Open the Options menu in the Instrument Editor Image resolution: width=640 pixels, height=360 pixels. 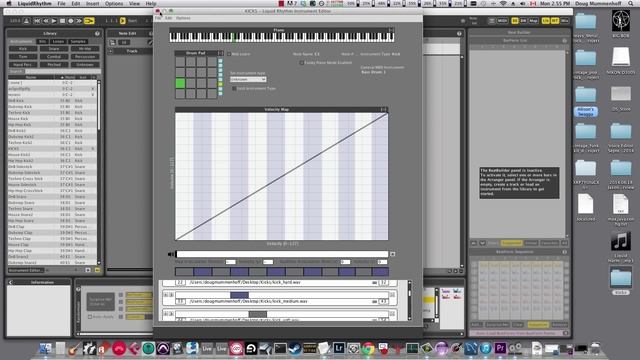tap(183, 18)
